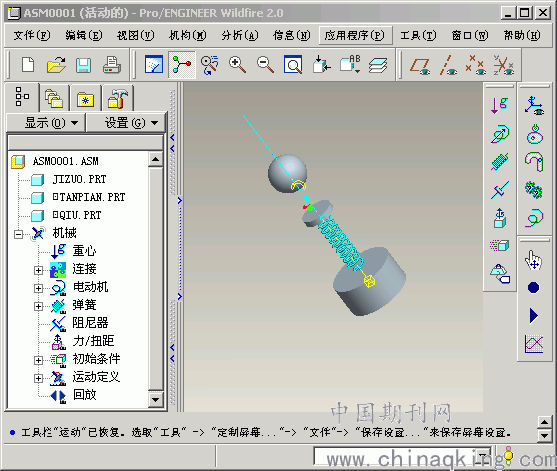Expand the 初始条件 node

point(38,360)
